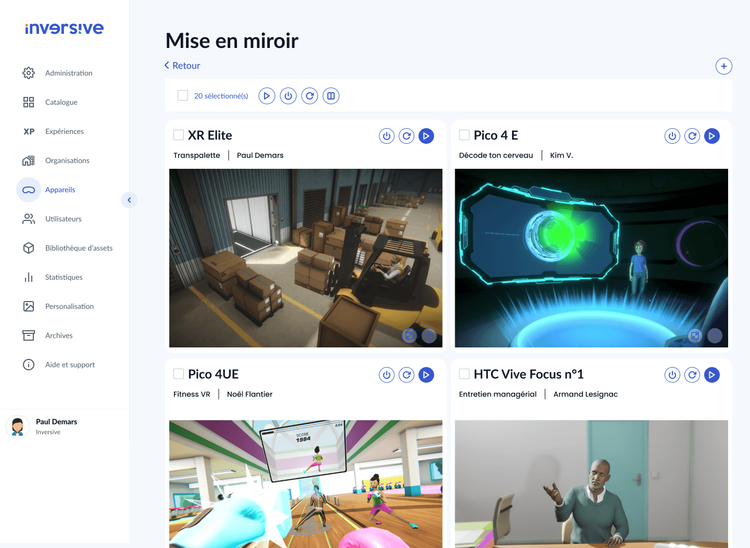Click Paul Demars avatar picture
Screen dimensions: 750x548
click(18, 426)
